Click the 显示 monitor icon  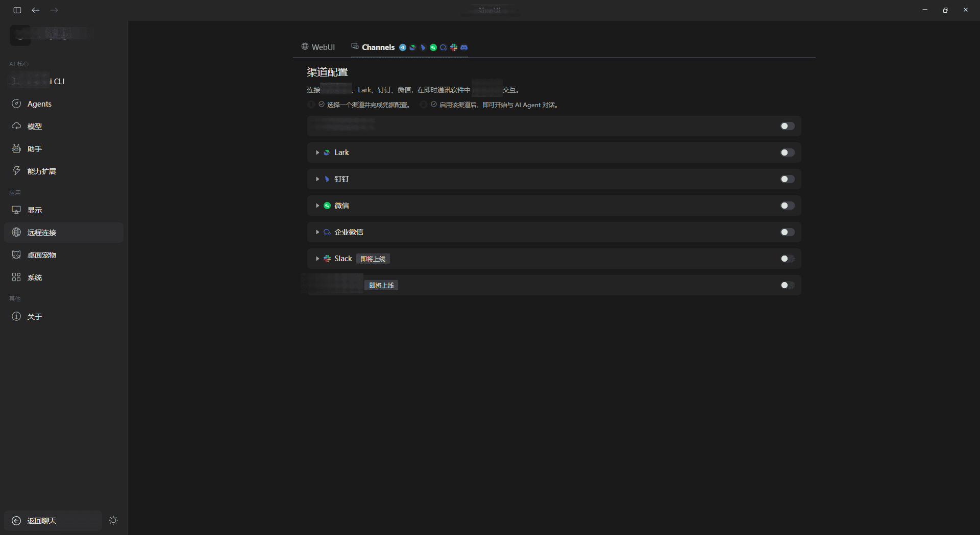point(16,210)
